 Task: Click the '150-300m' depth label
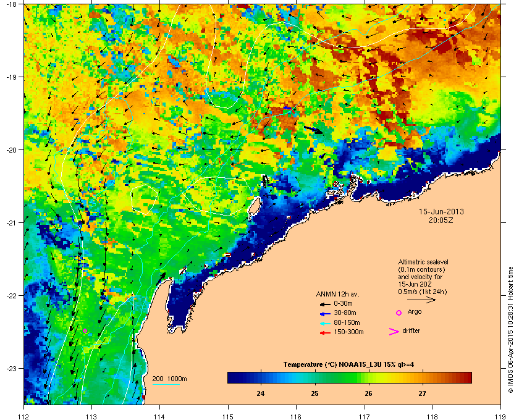[349, 332]
